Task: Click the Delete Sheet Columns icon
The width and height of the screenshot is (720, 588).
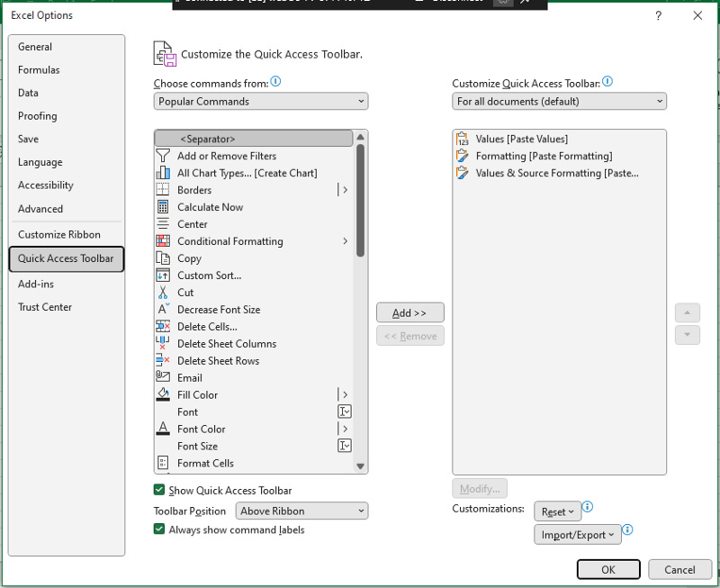Action: [x=163, y=343]
